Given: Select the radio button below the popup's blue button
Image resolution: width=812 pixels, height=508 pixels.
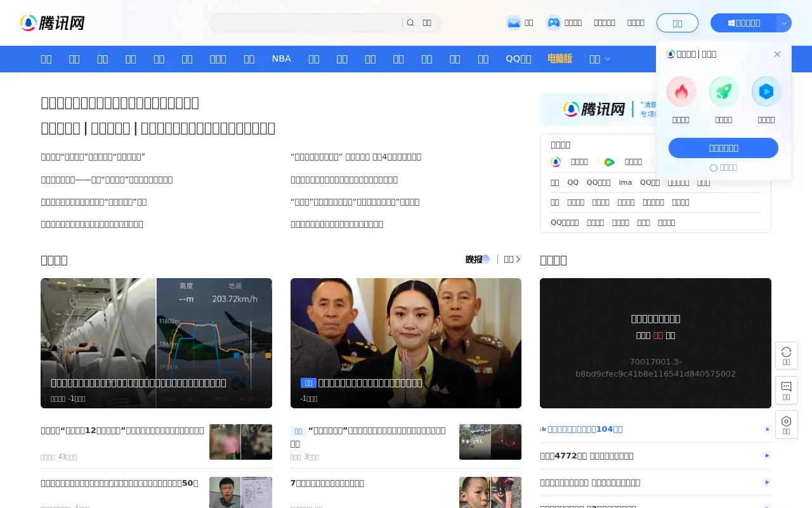Looking at the screenshot, I should pos(714,168).
